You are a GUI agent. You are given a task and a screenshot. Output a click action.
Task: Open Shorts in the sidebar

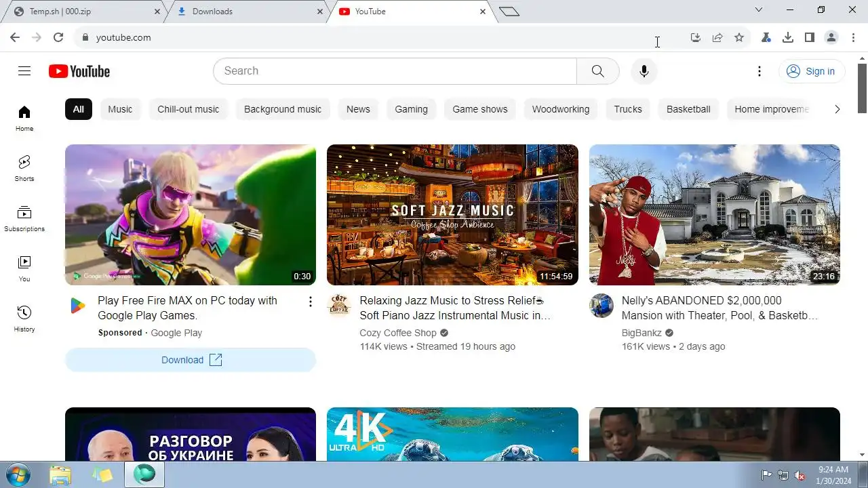[x=24, y=169]
